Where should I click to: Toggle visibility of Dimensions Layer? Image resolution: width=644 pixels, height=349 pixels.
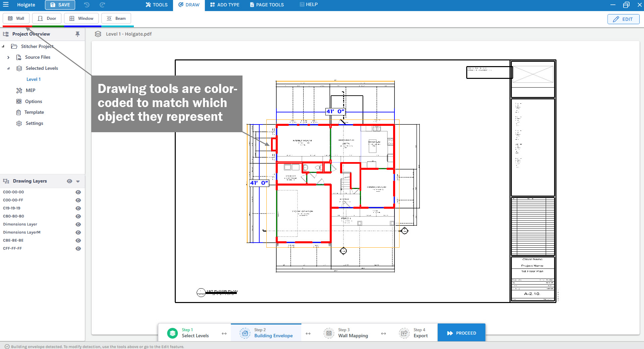point(78,225)
